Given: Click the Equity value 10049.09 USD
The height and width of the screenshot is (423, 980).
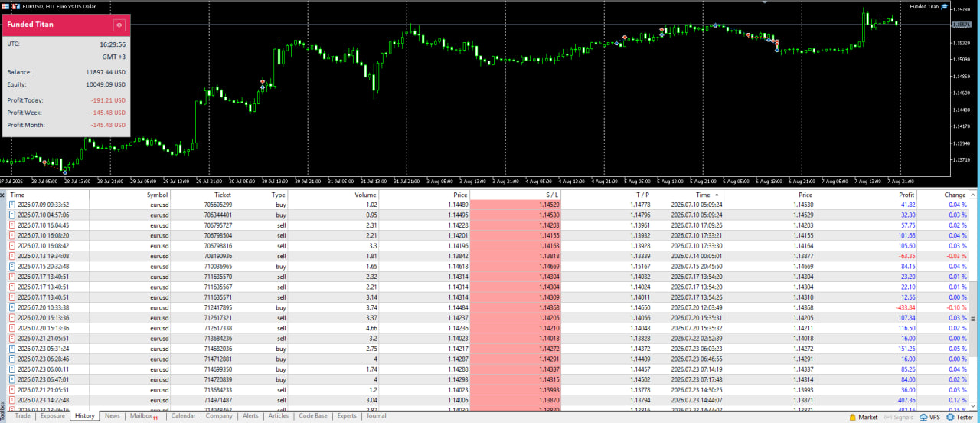Looking at the screenshot, I should pos(106,84).
